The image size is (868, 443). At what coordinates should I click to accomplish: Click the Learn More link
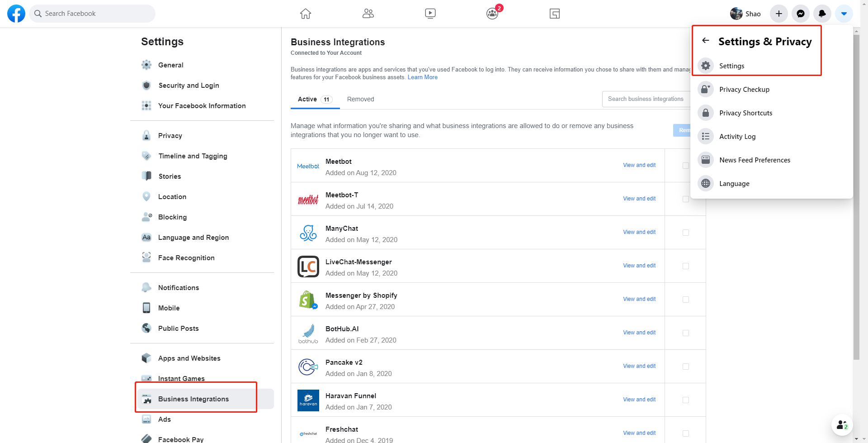[x=423, y=77]
